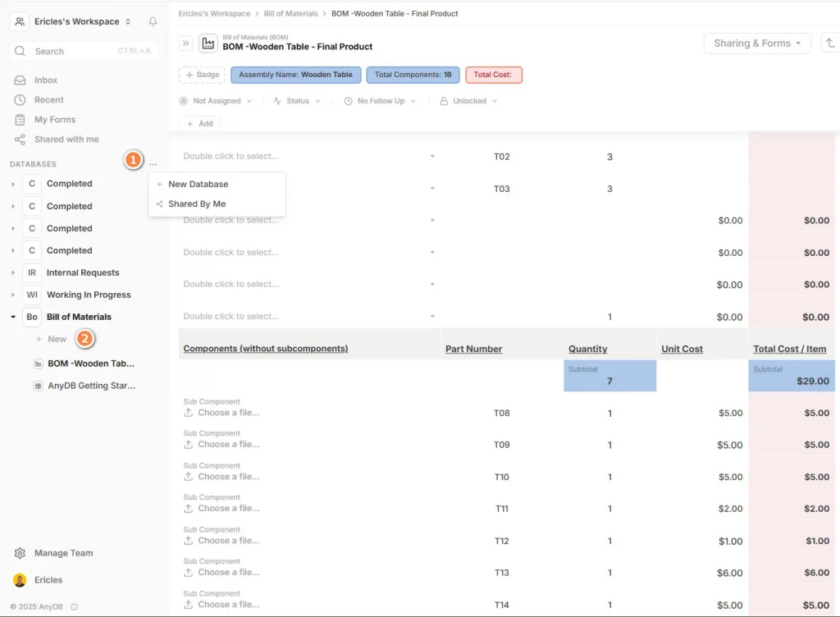Click the share arrow icon near Sharing & Forms
The height and width of the screenshot is (617, 840).
pyautogui.click(x=830, y=43)
